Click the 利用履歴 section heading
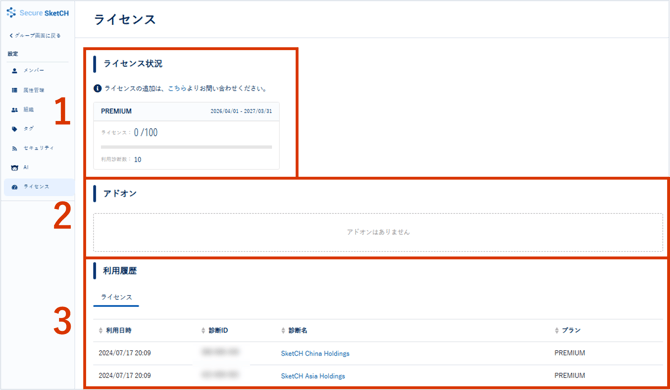This screenshot has width=670, height=390. (120, 271)
